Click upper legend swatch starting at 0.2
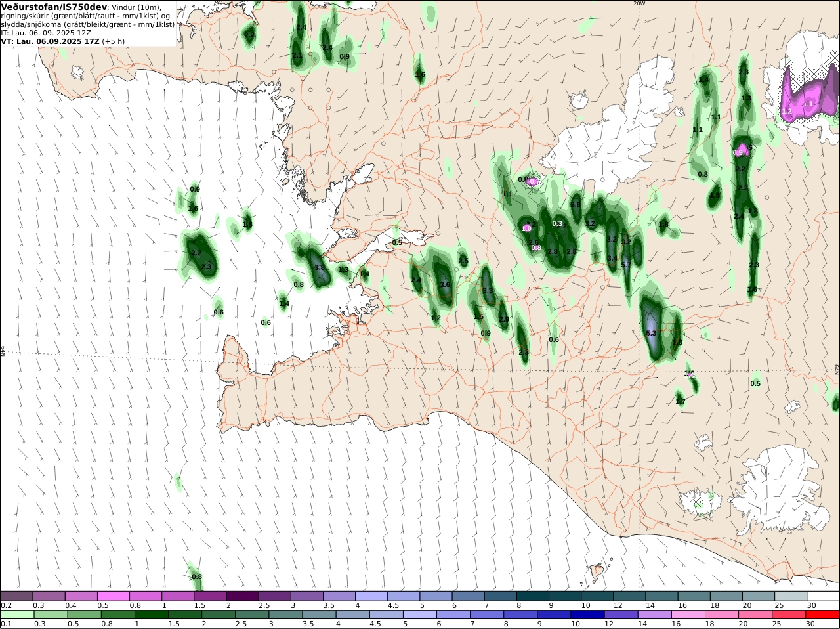840x629 pixels. 16,596
